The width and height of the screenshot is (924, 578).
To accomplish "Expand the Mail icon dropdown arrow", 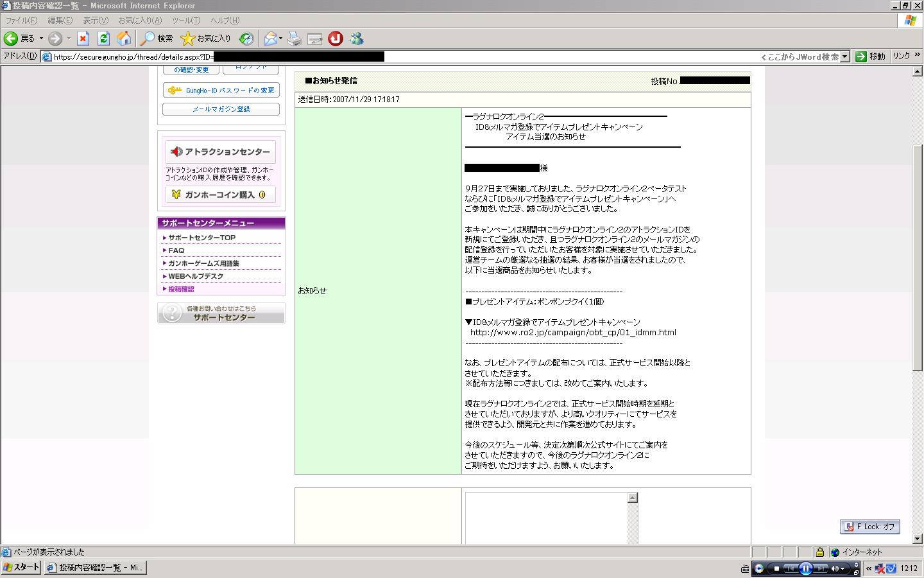I will [280, 39].
